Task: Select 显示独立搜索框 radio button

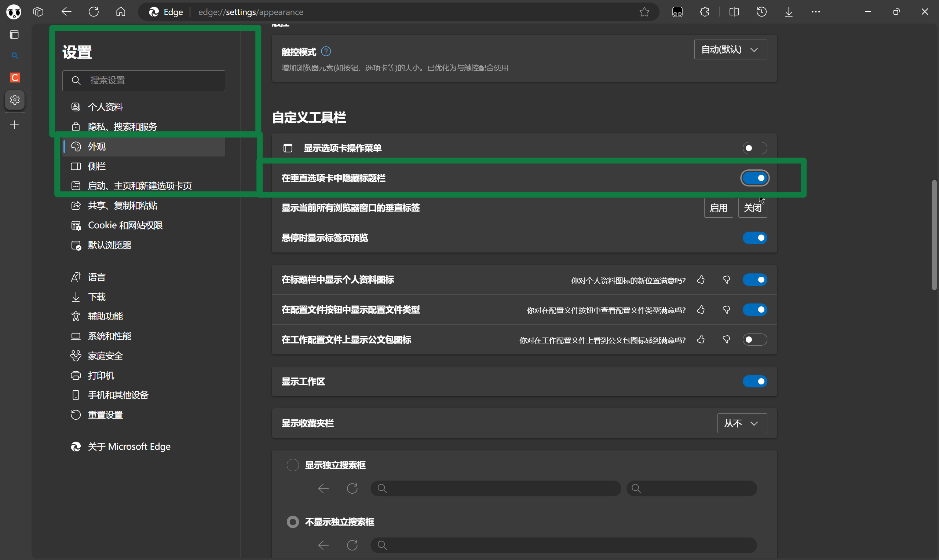Action: [293, 465]
